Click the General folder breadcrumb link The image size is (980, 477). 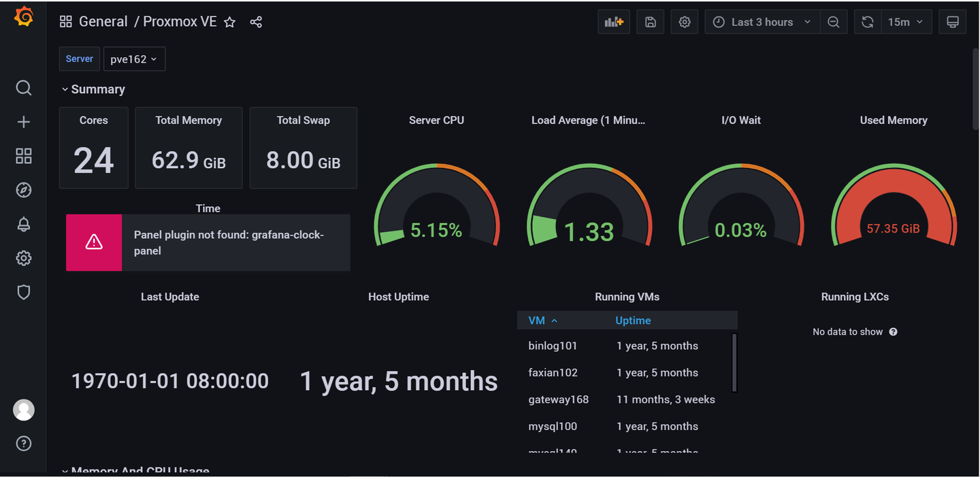[103, 22]
